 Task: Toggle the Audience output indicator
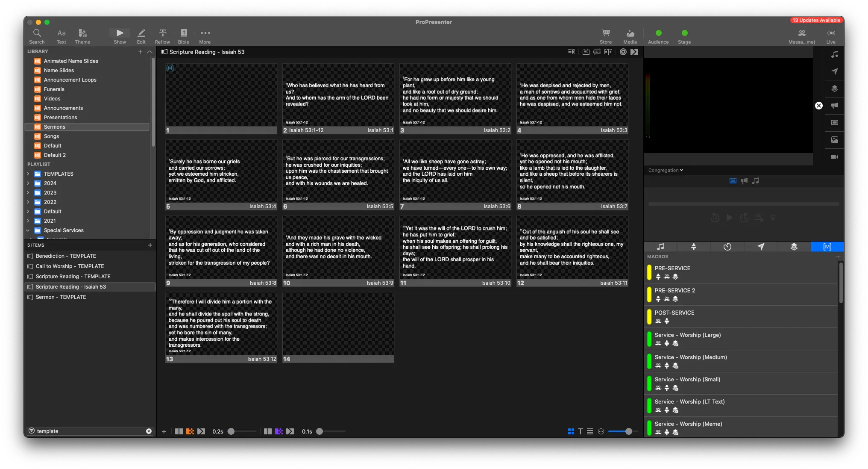[x=658, y=33]
